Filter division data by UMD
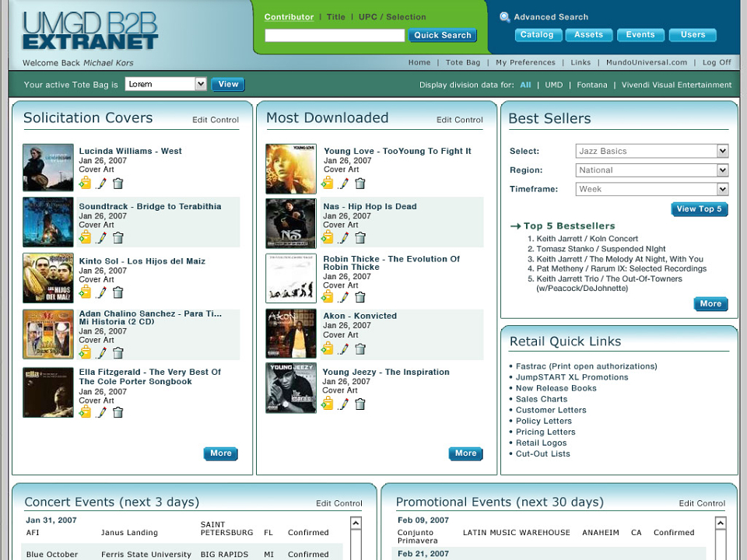 pyautogui.click(x=553, y=85)
